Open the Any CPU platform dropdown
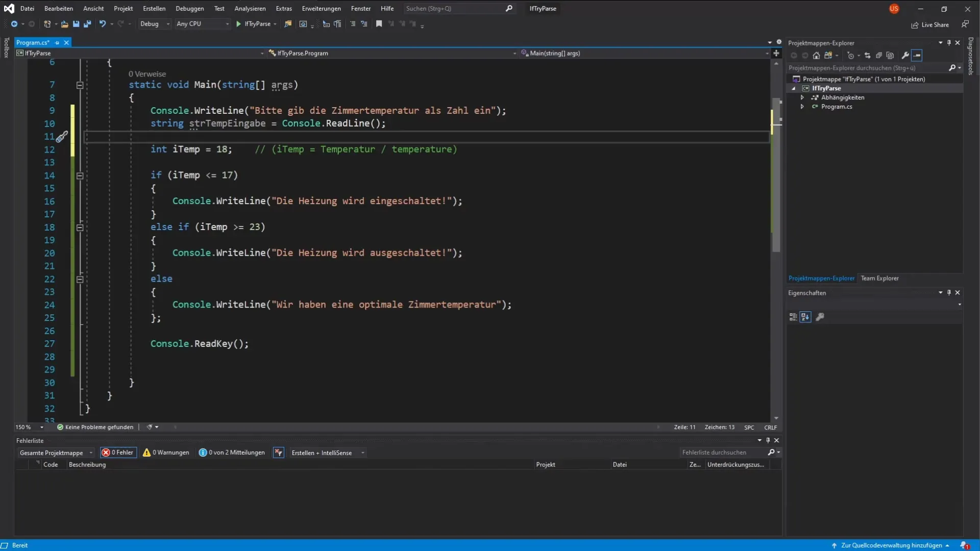Viewport: 980px width, 551px height. click(x=203, y=24)
